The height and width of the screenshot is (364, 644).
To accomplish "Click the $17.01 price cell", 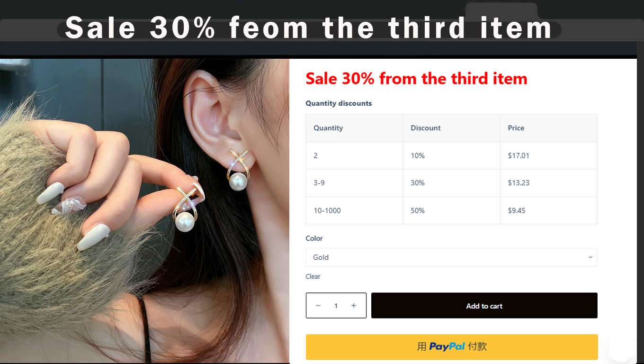I will click(549, 155).
